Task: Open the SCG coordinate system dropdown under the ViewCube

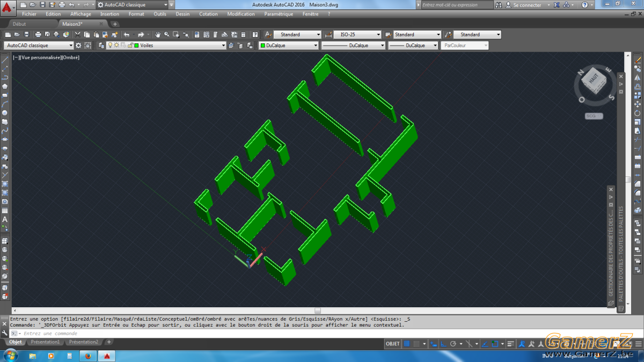Action: tap(594, 116)
